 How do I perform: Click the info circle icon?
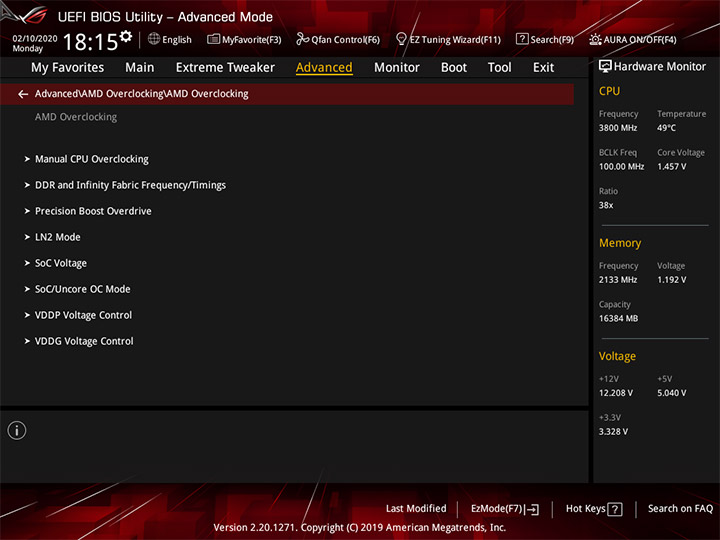[17, 430]
